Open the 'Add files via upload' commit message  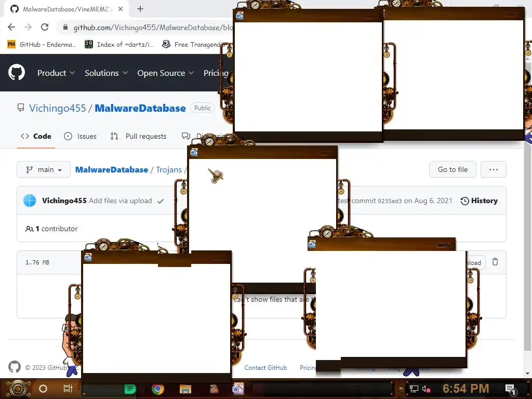point(121,201)
